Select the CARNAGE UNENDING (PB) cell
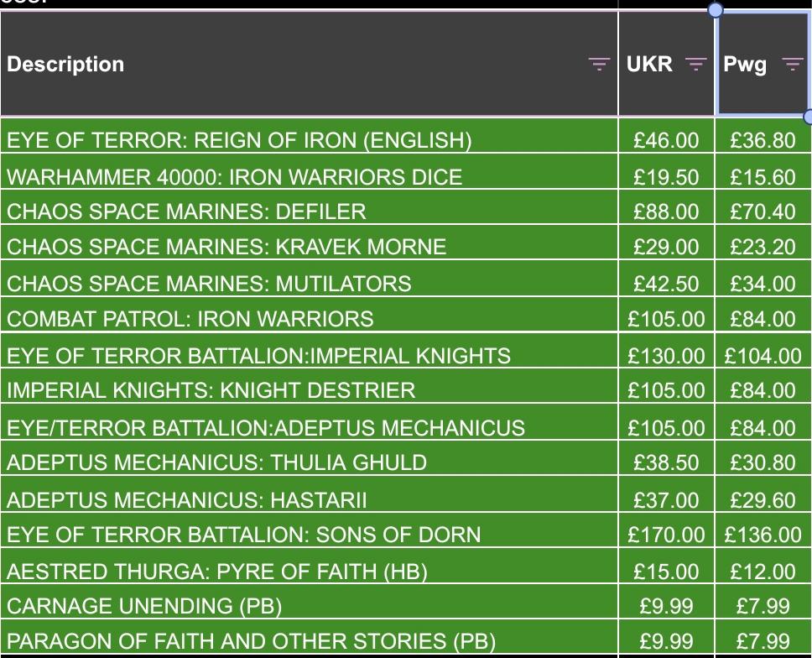This screenshot has width=812, height=658. (144, 607)
